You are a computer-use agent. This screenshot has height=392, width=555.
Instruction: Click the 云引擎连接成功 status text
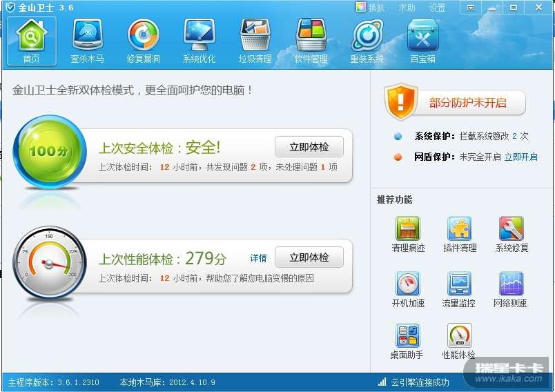pos(420,382)
